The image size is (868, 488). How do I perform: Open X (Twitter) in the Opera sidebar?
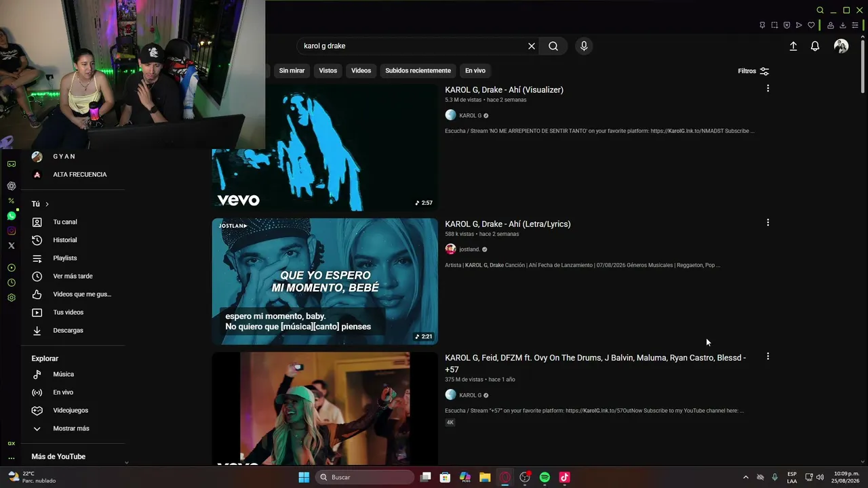(11, 245)
